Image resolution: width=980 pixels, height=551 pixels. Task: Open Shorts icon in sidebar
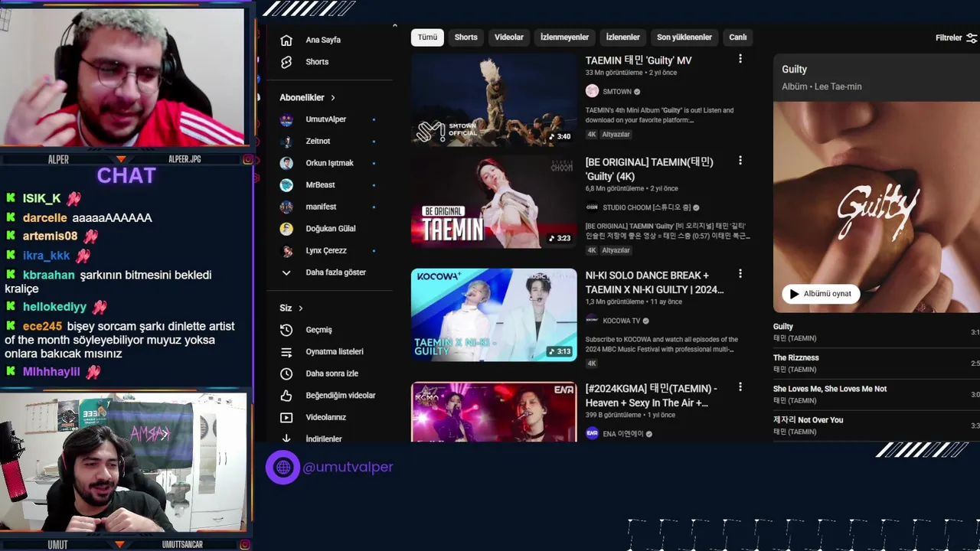[x=286, y=62]
